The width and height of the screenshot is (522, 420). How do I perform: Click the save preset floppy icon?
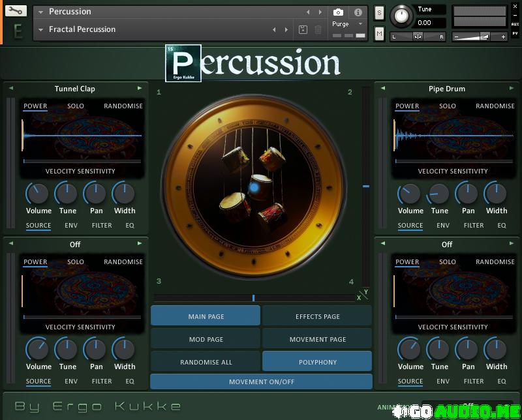pos(303,29)
